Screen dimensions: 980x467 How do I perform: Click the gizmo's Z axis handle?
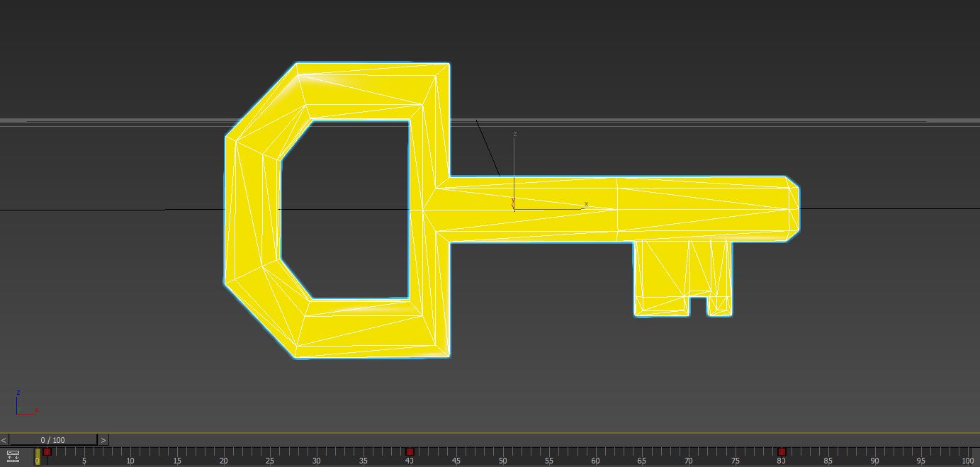click(x=514, y=134)
